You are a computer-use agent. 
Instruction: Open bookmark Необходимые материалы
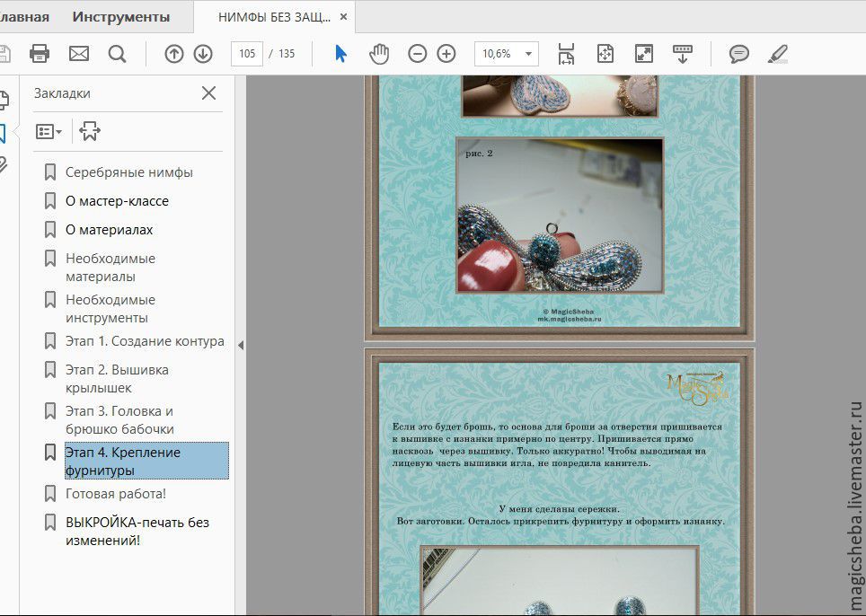pyautogui.click(x=110, y=268)
